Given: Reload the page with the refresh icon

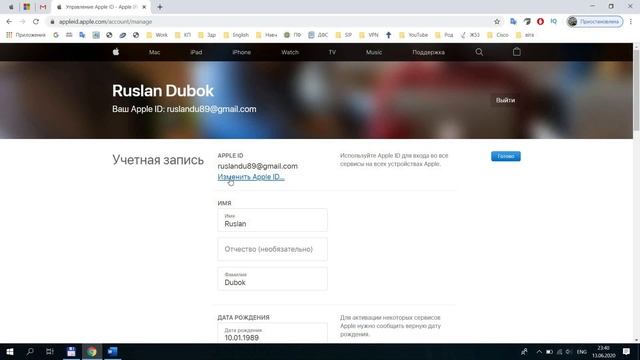Looking at the screenshot, I should click(x=36, y=22).
